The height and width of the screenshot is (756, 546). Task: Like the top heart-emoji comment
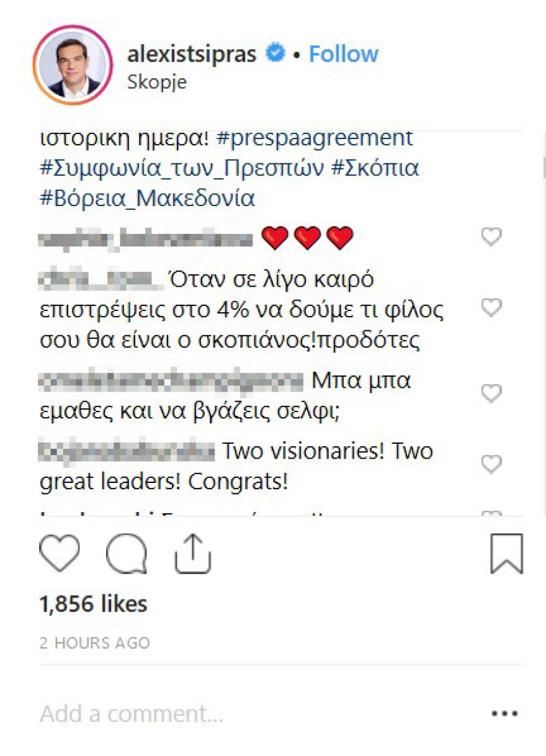(x=492, y=236)
